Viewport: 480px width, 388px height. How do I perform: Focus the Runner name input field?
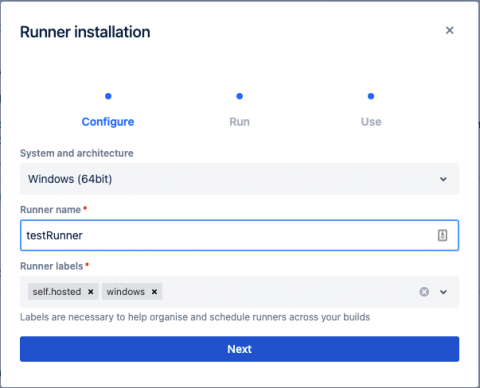pyautogui.click(x=239, y=235)
